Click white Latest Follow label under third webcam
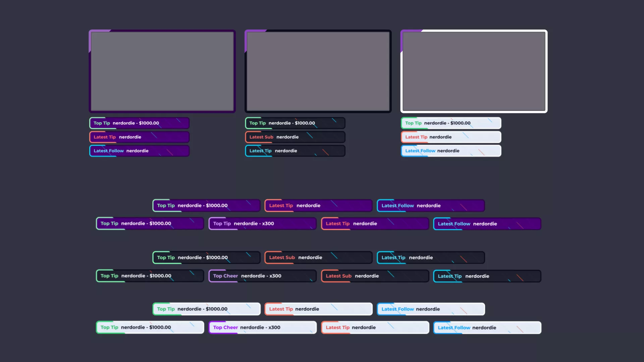 [x=451, y=151]
